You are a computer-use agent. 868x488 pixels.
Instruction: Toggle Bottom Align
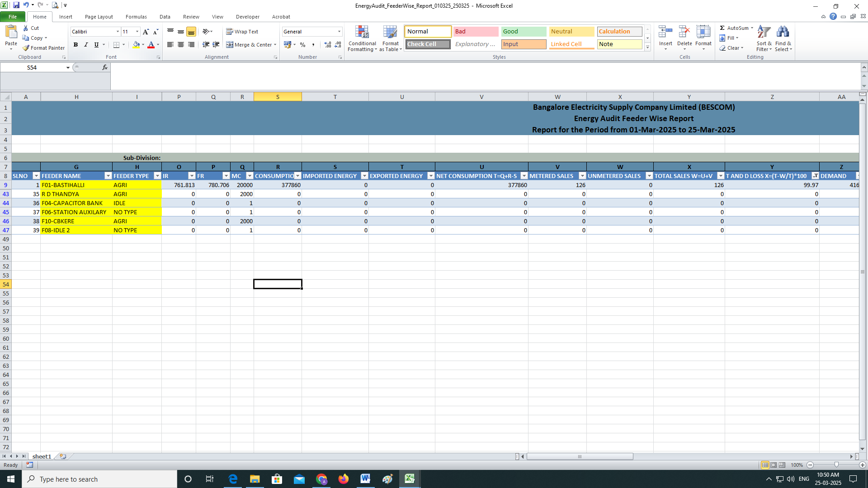point(191,32)
